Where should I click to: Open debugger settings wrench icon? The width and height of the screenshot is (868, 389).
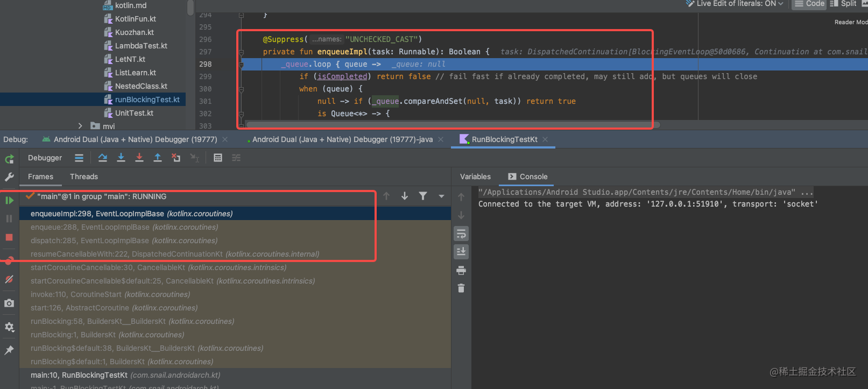click(x=9, y=176)
